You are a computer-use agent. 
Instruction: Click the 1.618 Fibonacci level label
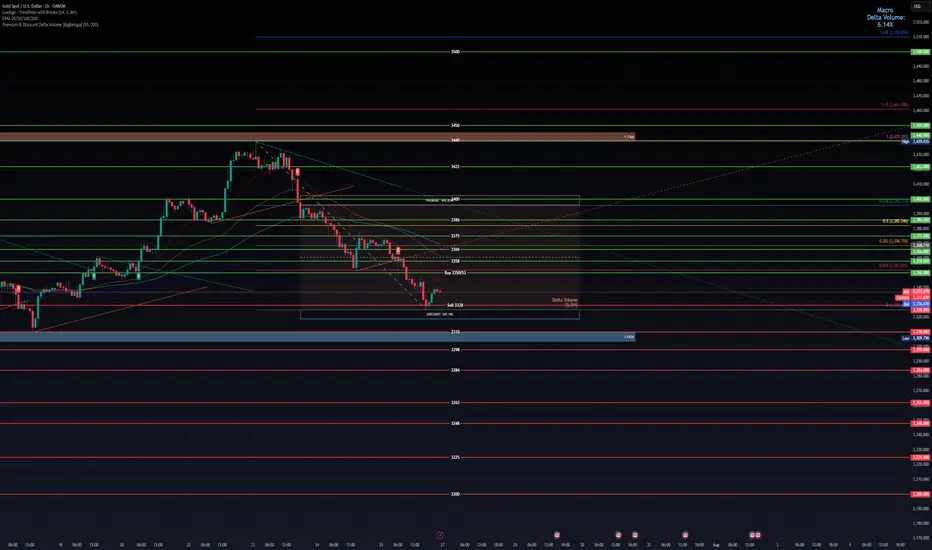click(893, 33)
